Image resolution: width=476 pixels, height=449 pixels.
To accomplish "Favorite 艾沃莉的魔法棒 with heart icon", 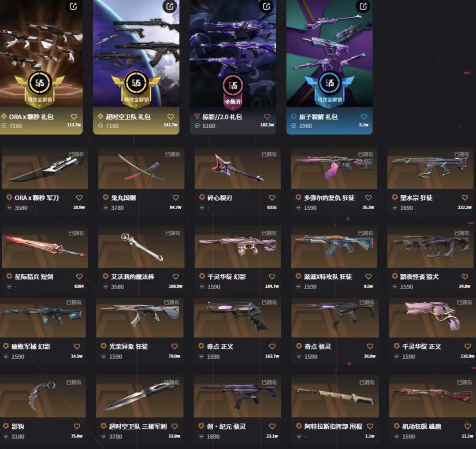I will 175,277.
